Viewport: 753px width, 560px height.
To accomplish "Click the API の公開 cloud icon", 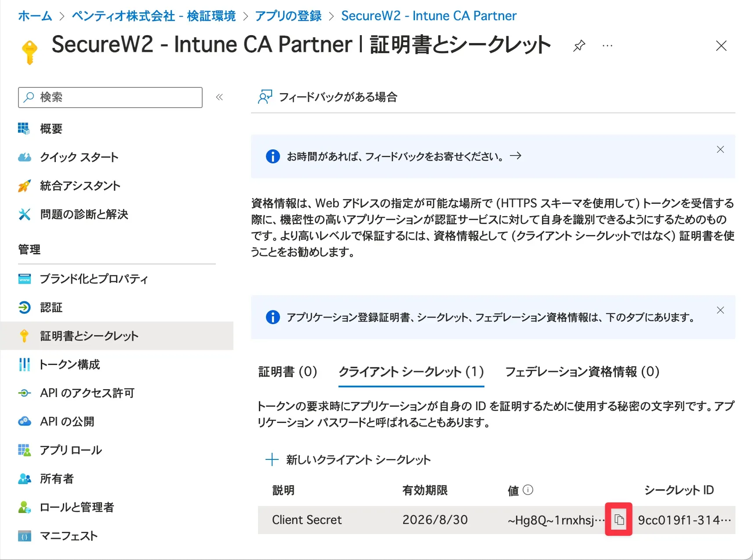I will (x=24, y=422).
